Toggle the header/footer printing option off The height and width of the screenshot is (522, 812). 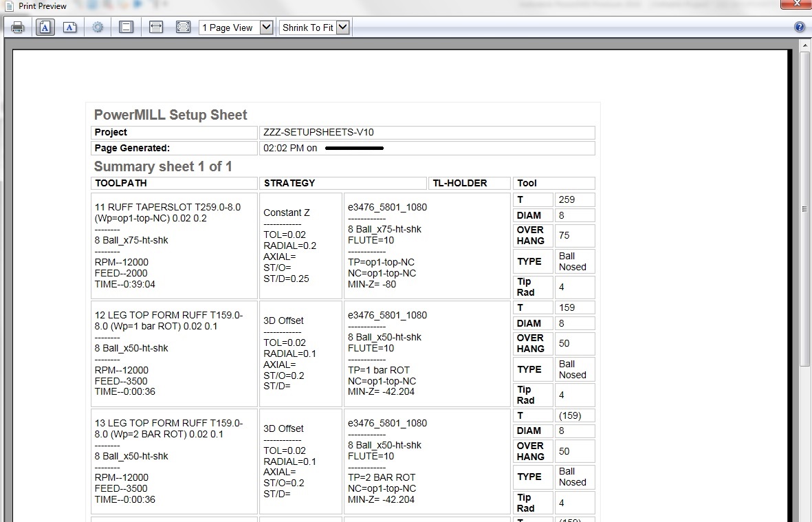tap(126, 27)
